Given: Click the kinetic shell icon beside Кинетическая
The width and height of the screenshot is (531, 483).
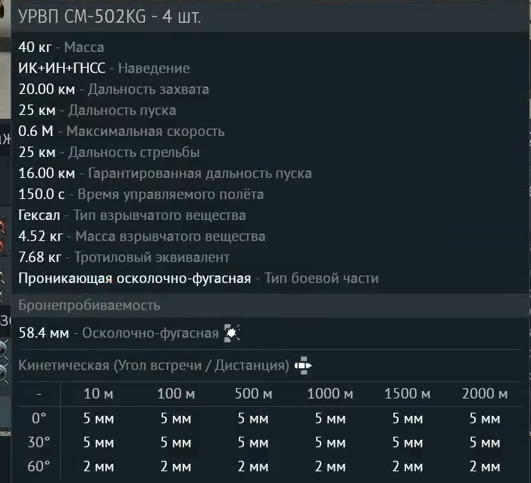Looking at the screenshot, I should pos(303,365).
